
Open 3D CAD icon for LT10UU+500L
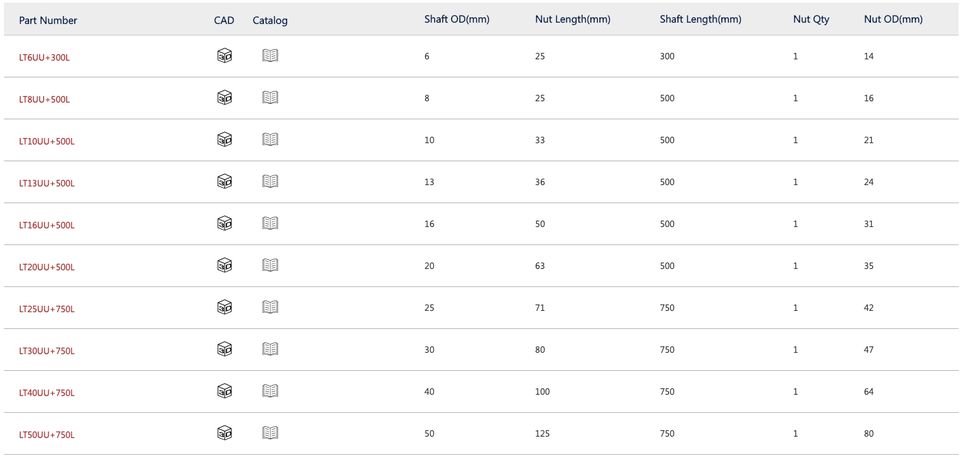click(x=225, y=140)
